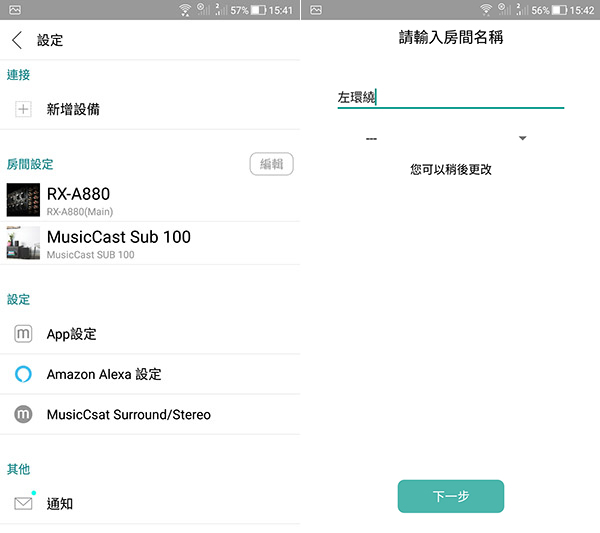Expand the room type dropdown arrow
Image resolution: width=600 pixels, height=533 pixels.
[522, 138]
